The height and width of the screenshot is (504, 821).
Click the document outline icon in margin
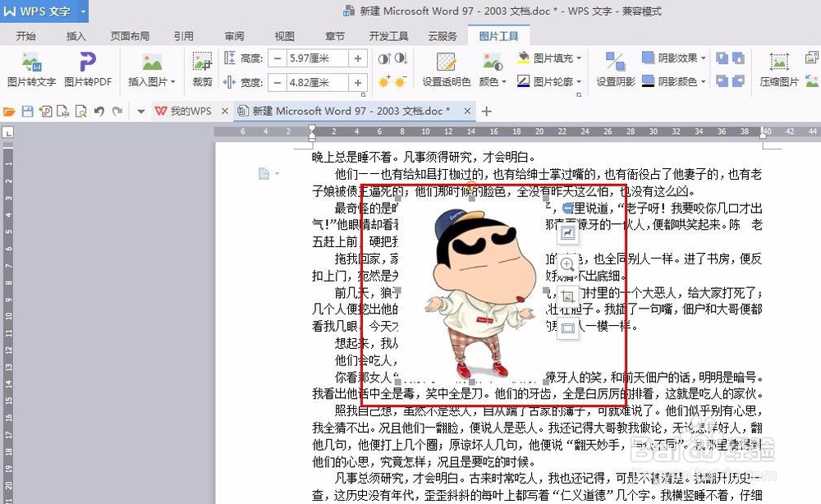(x=264, y=173)
